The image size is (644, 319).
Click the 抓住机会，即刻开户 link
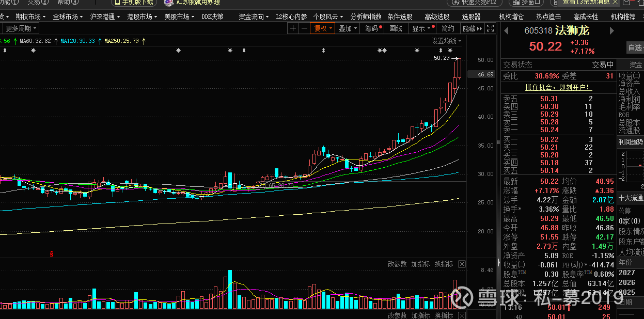click(x=558, y=87)
